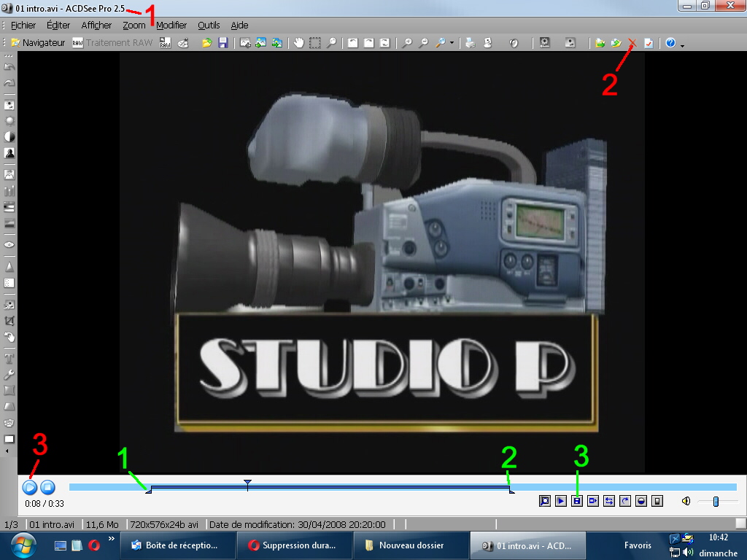This screenshot has height=560, width=747.
Task: Play the video with round play button
Action: click(x=29, y=487)
